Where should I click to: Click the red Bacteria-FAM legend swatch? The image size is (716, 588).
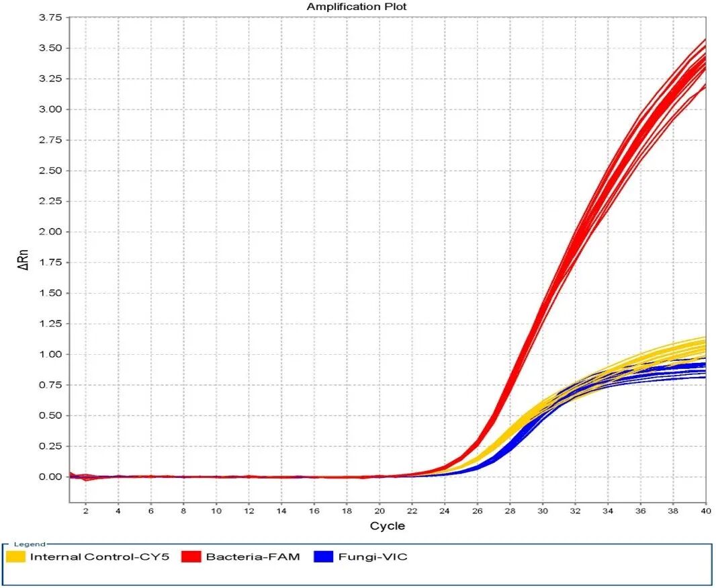pyautogui.click(x=191, y=556)
